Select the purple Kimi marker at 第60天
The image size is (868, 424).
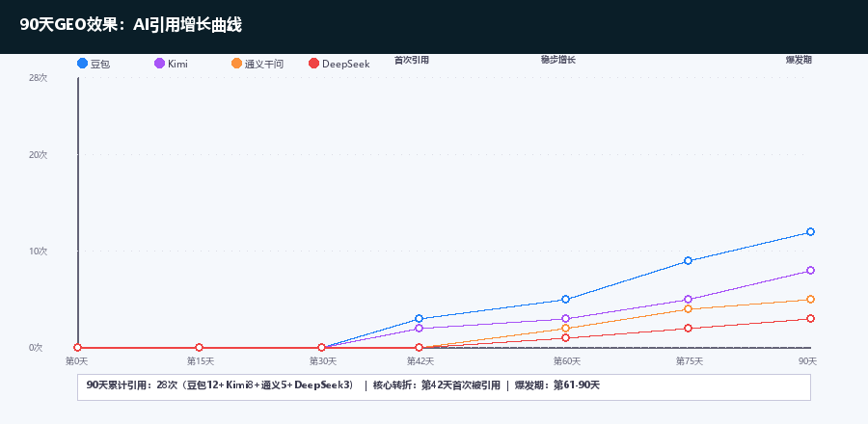click(566, 319)
